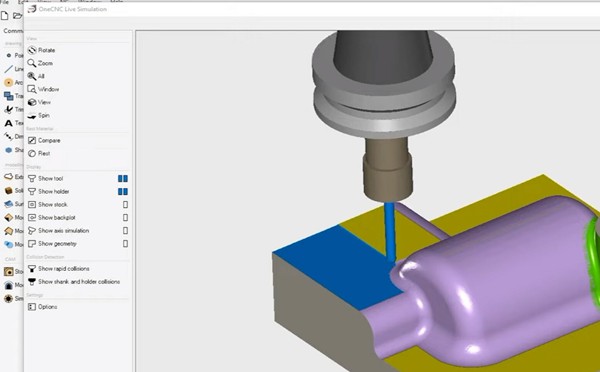
Task: Activate the Zoom magnifier tool
Action: [x=40, y=63]
